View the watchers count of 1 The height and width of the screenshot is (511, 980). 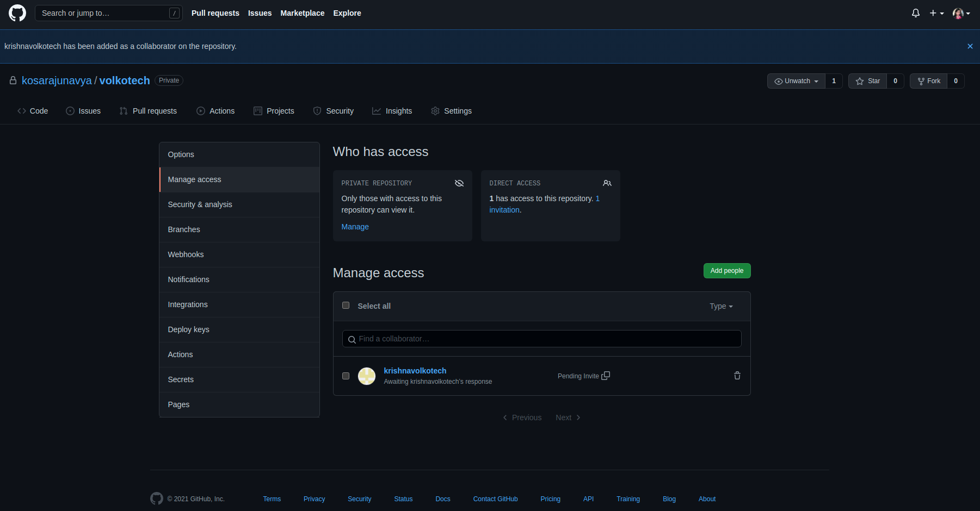(x=834, y=81)
